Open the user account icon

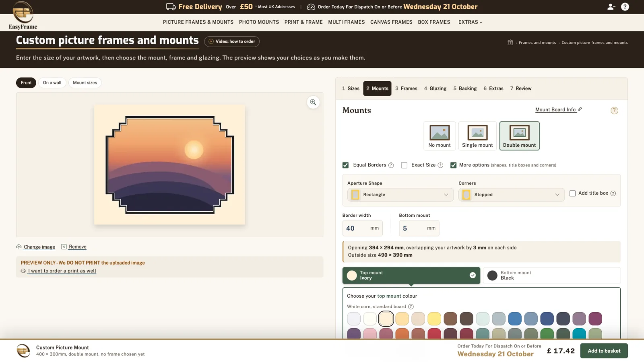[x=611, y=7]
